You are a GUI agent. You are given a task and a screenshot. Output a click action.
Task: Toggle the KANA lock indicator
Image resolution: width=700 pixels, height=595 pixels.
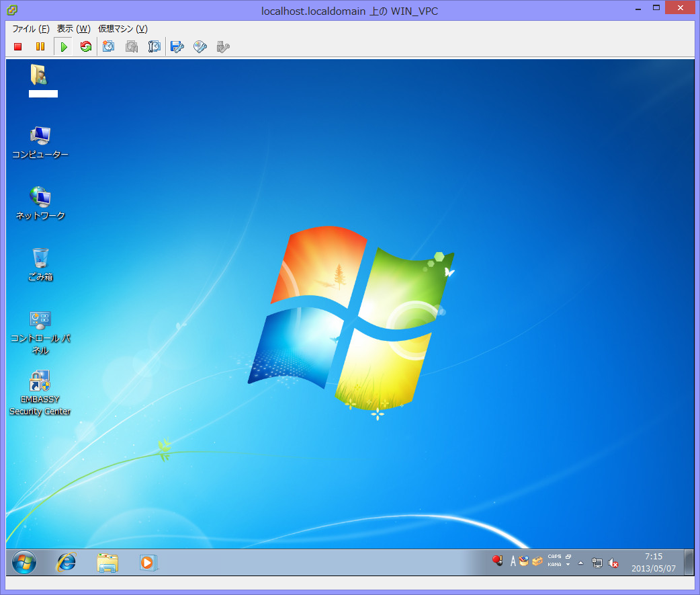[554, 565]
